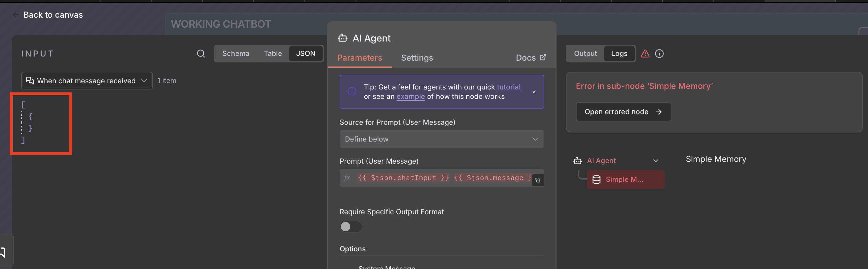Click the Open errored node button

623,112
